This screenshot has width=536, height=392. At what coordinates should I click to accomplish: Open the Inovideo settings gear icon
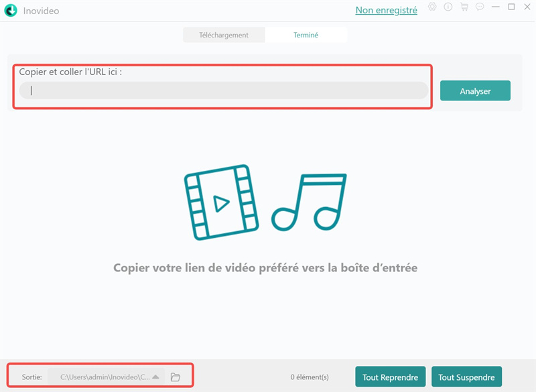432,8
